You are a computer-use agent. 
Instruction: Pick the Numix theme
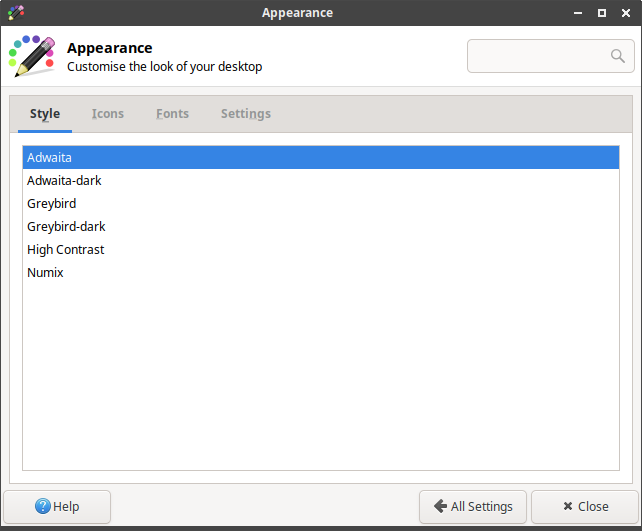(321, 272)
